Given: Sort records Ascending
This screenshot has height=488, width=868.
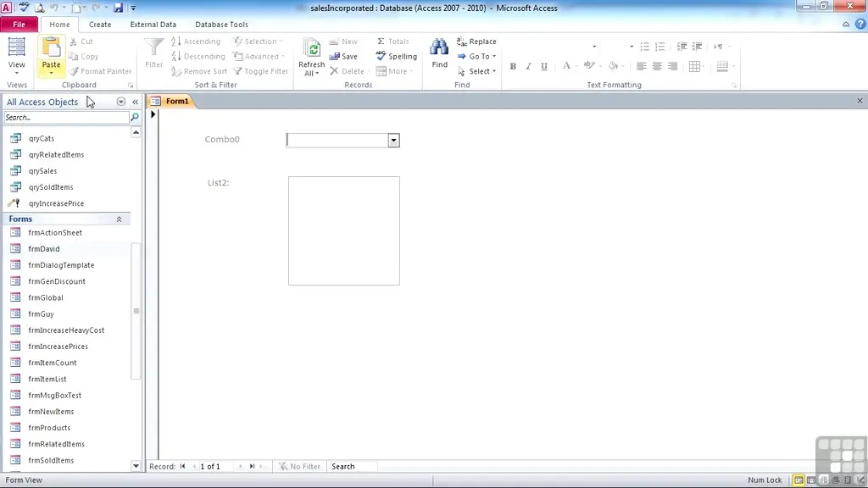Looking at the screenshot, I should pyautogui.click(x=196, y=42).
